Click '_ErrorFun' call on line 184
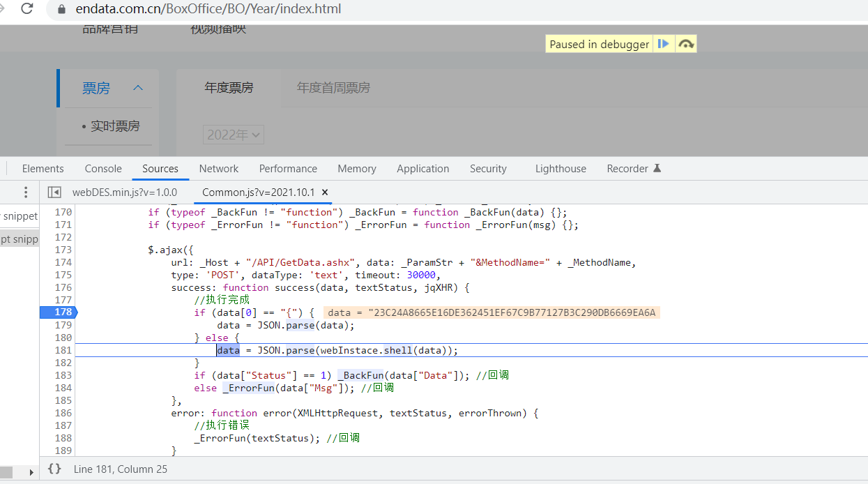The height and width of the screenshot is (484, 868). 248,388
